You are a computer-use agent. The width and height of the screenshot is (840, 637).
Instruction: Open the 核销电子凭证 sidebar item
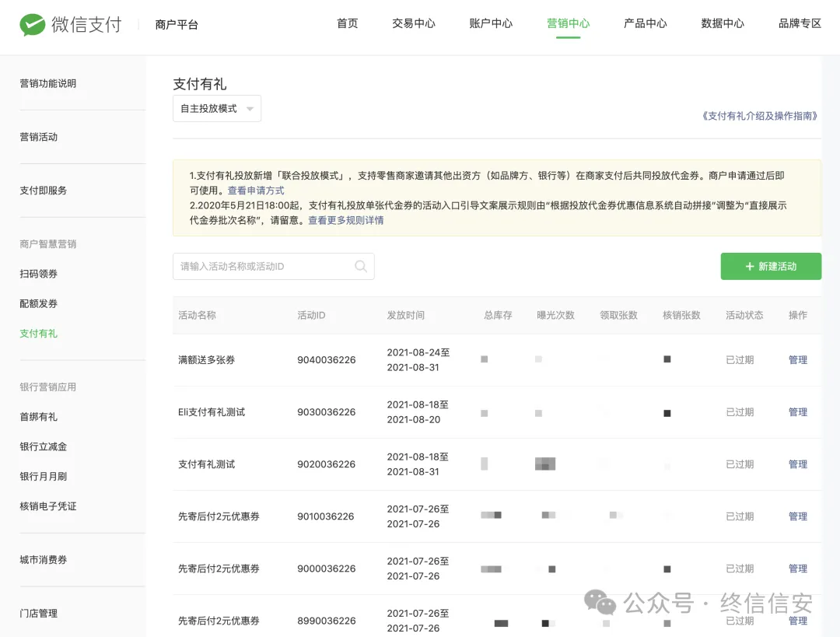49,506
